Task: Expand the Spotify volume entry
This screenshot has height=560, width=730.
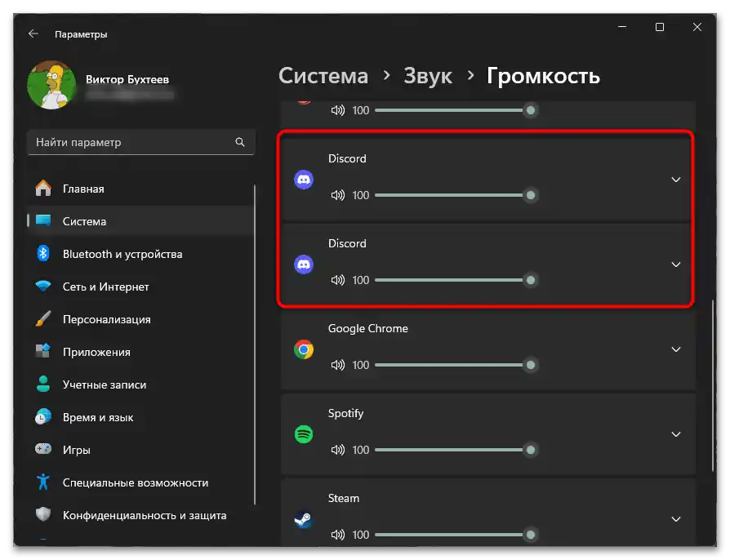Action: point(676,434)
